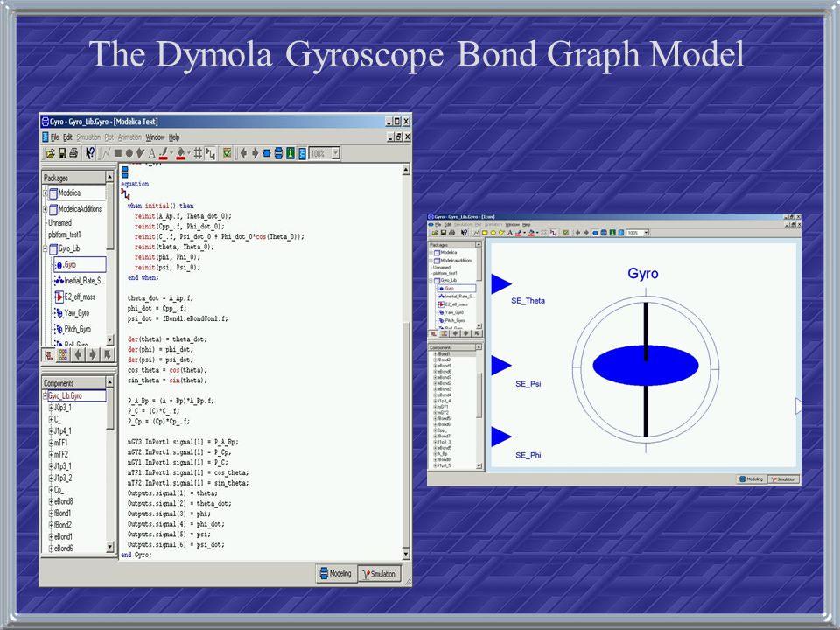This screenshot has width=840, height=630.
Task: Select platform_test1 in left window package tree
Action: pos(64,234)
